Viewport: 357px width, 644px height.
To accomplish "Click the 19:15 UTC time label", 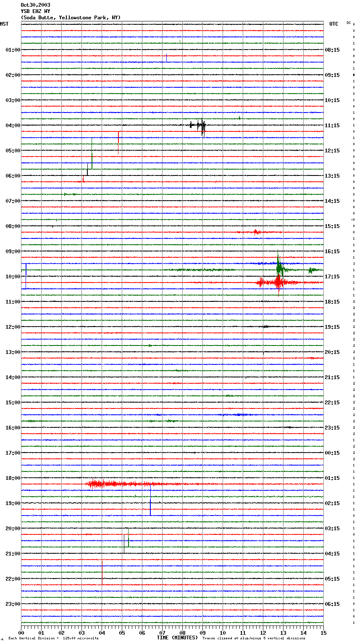I will point(332,327).
